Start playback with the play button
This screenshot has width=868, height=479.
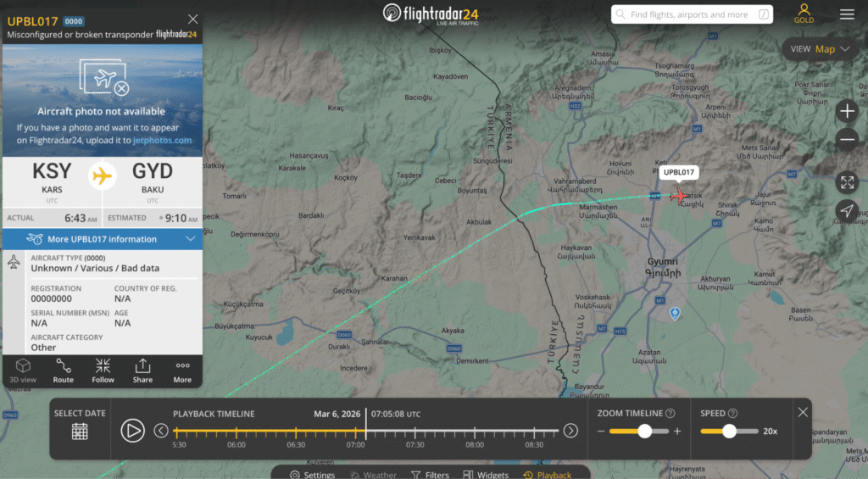133,431
